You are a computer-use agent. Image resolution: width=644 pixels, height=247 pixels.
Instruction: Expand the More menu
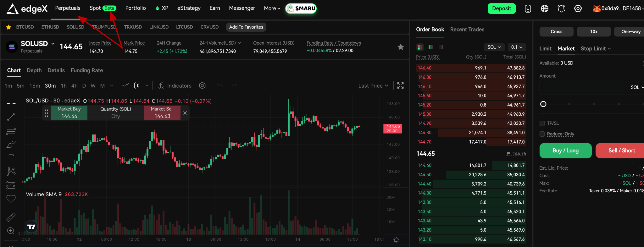pos(272,8)
